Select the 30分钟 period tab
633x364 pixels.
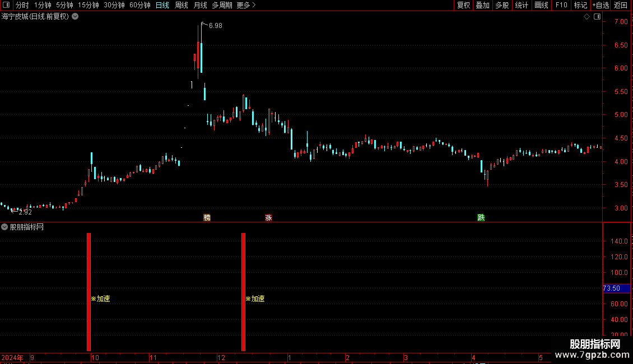(114, 5)
